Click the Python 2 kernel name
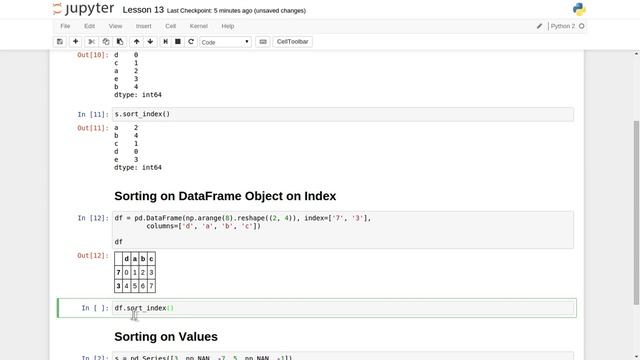 (x=562, y=26)
